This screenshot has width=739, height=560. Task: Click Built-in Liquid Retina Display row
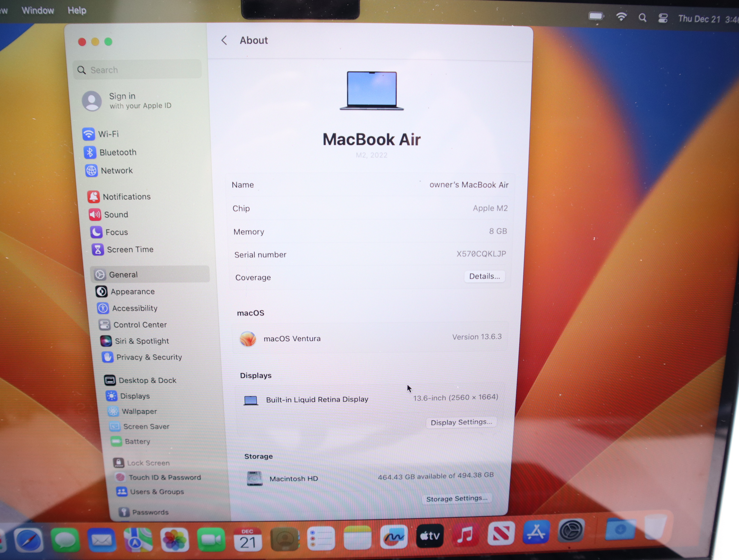(x=372, y=399)
